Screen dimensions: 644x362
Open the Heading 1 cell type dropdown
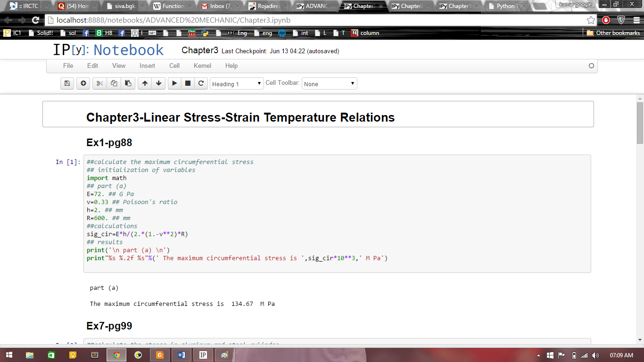237,84
